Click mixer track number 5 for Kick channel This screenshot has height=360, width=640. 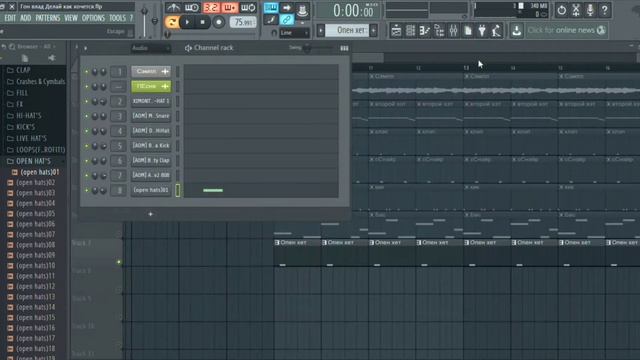click(119, 146)
